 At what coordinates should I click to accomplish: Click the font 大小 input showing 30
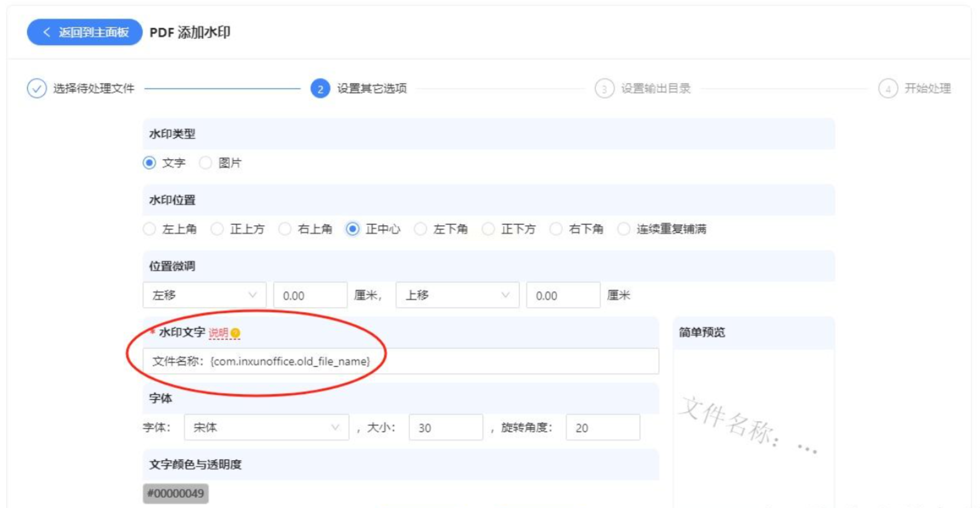coord(445,427)
